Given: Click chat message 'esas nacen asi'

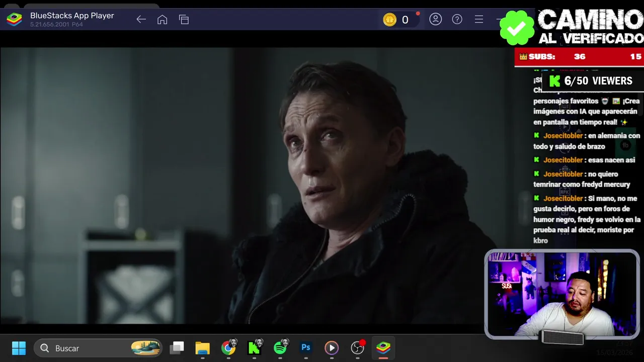Looking at the screenshot, I should coord(584,160).
